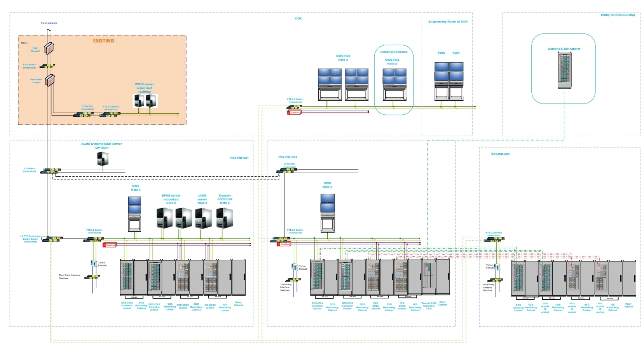
Task: Select the ALMS Dynamo M&R Server icon
Action: tap(102, 159)
